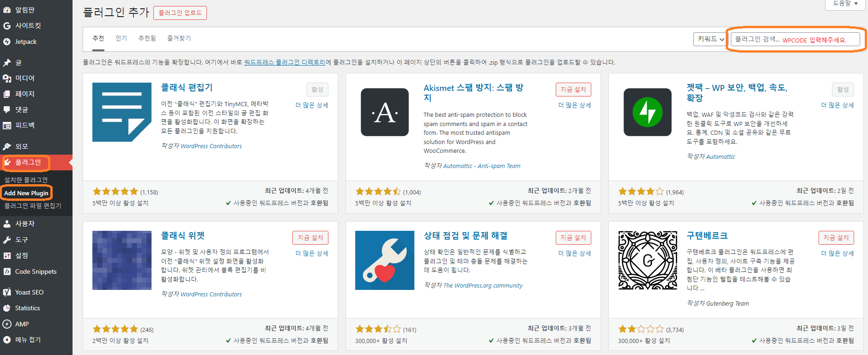The width and height of the screenshot is (868, 355).
Task: Click the 사이트킷 Google icon in sidebar
Action: pyautogui.click(x=7, y=26)
